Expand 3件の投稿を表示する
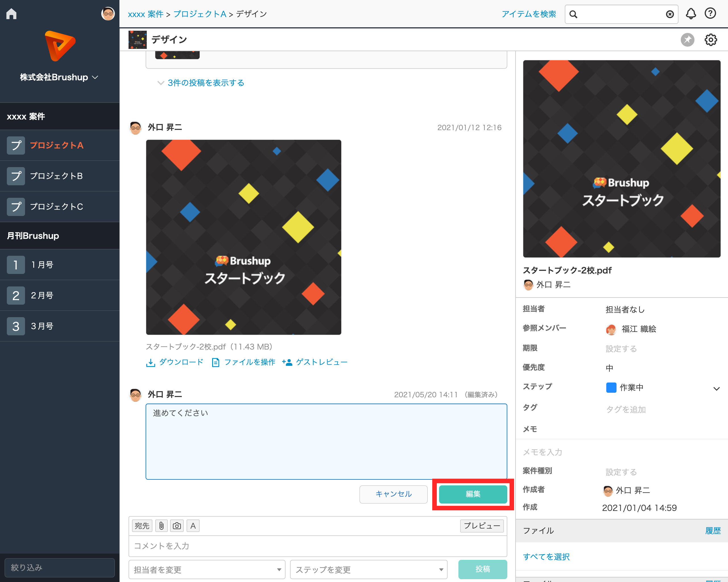Image resolution: width=728 pixels, height=582 pixels. click(x=205, y=83)
